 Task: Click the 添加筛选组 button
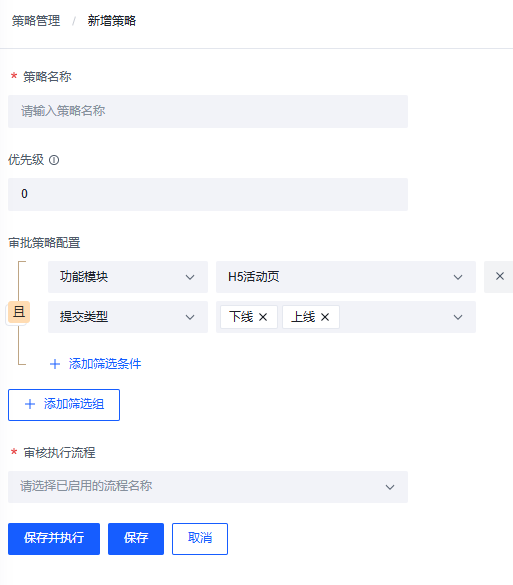[64, 405]
